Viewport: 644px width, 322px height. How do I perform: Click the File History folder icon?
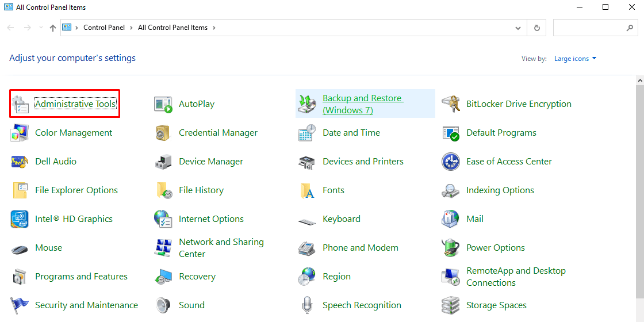164,190
